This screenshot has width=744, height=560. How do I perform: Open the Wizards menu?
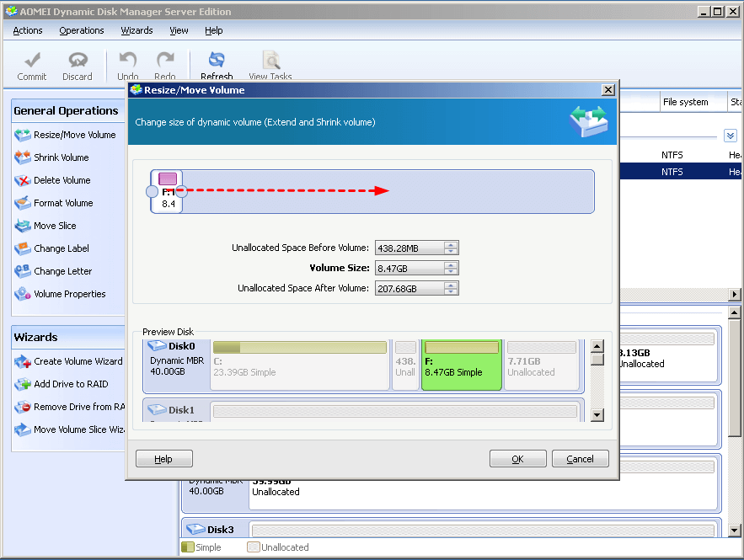click(x=136, y=31)
